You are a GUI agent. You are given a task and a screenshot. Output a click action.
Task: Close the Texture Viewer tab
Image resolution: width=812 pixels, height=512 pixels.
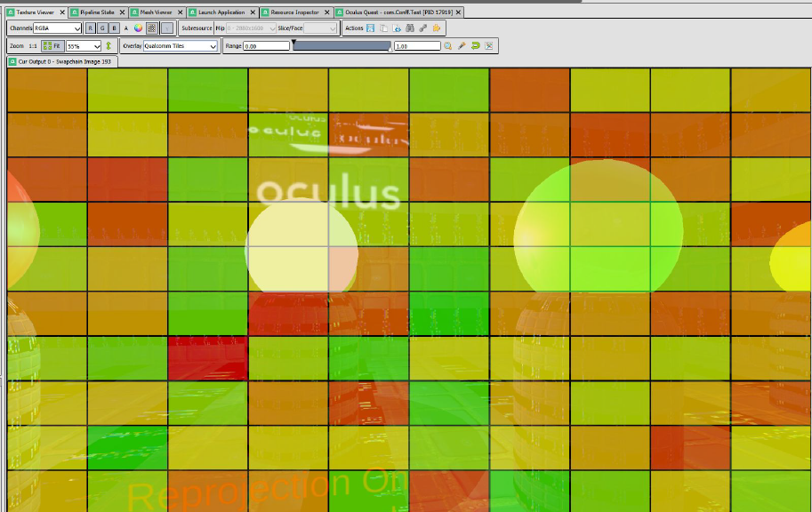pyautogui.click(x=62, y=12)
